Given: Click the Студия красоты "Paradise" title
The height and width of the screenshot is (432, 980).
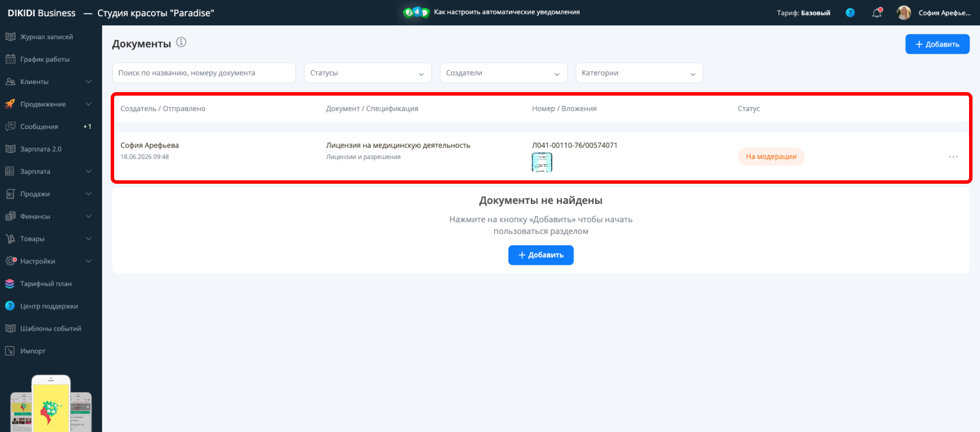Looking at the screenshot, I should [156, 13].
